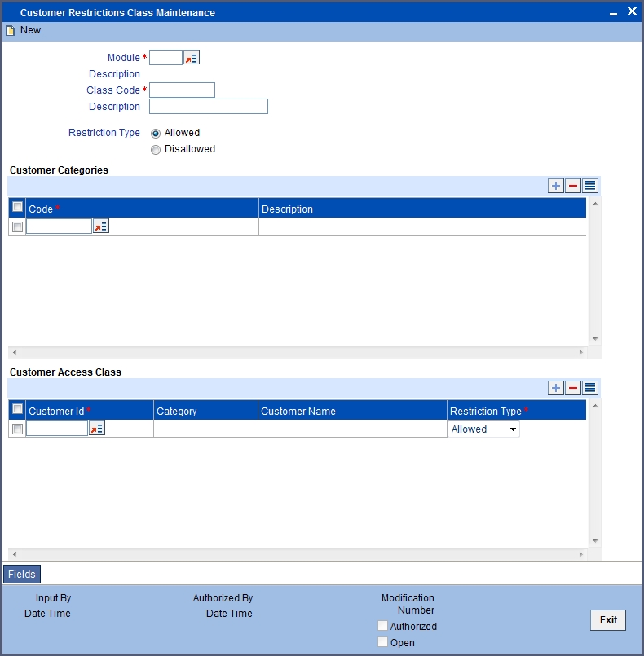Select the Disallowed restriction type
Image resolution: width=644 pixels, height=656 pixels.
pos(156,150)
